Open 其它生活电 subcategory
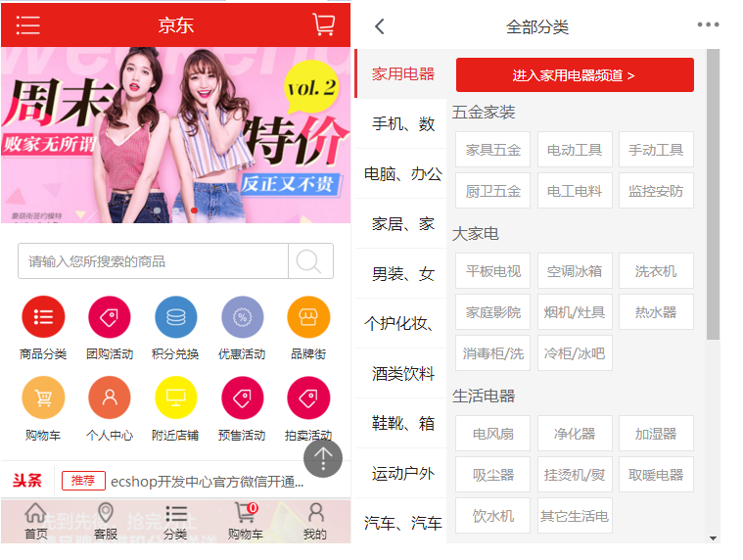This screenshot has width=743, height=560. pos(575,516)
